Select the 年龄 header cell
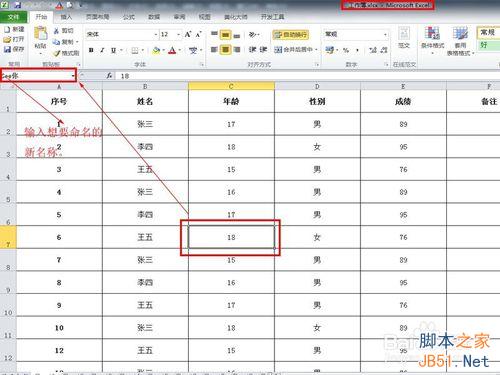 pos(231,101)
